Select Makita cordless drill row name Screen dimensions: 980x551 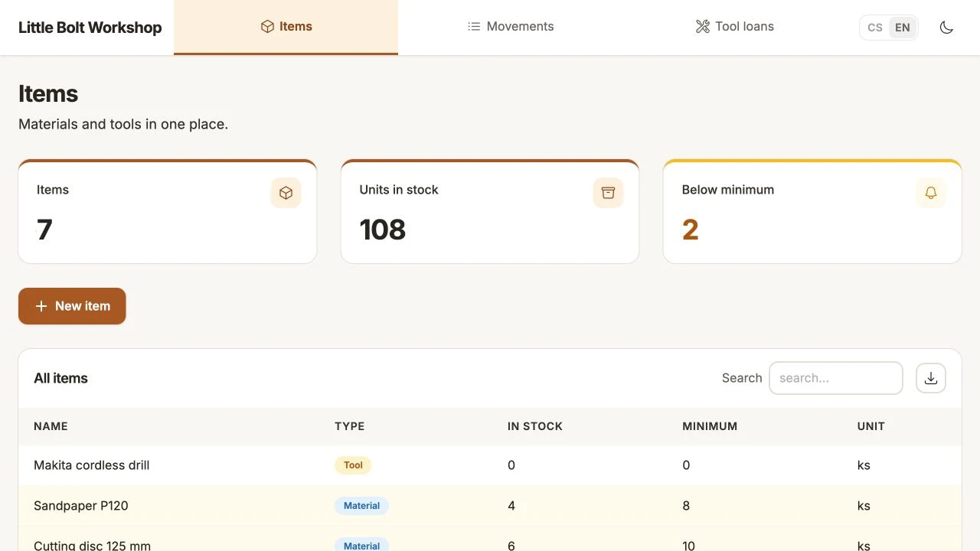(92, 465)
